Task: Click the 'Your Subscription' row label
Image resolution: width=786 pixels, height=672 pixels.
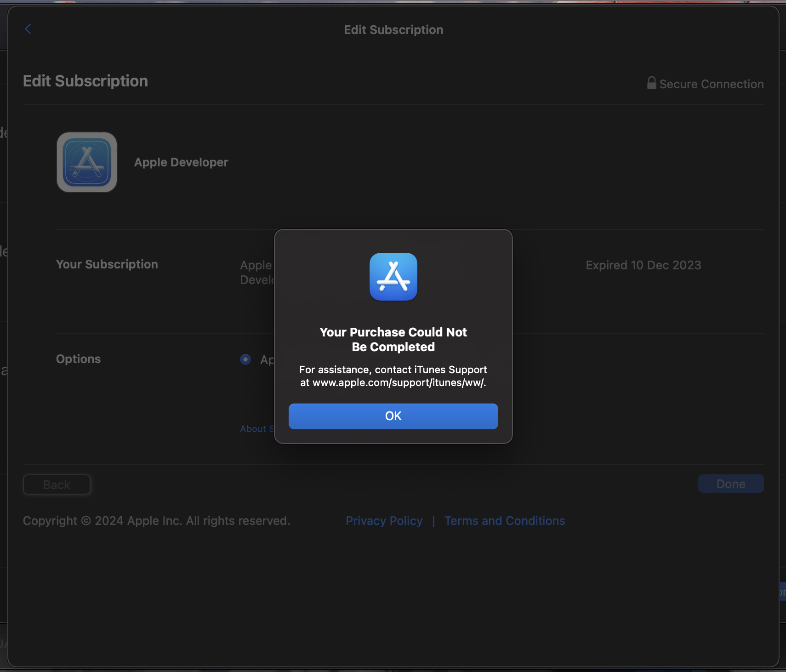Action: pyautogui.click(x=107, y=264)
